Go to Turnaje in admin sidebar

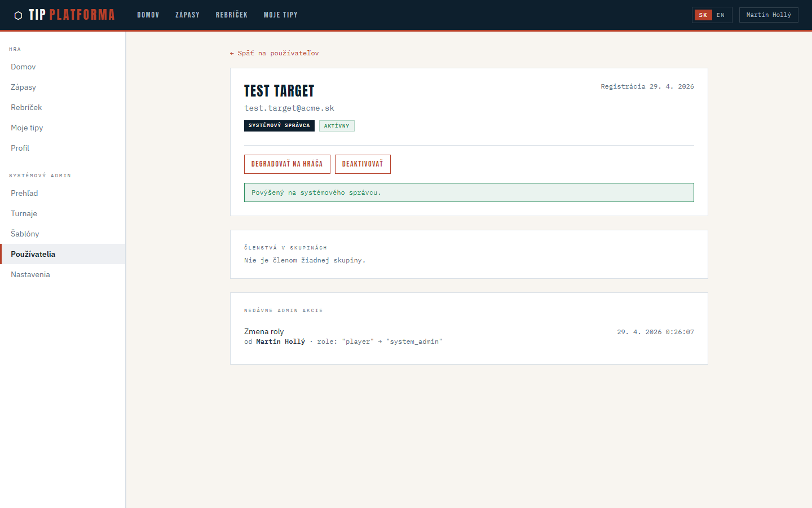click(x=24, y=213)
